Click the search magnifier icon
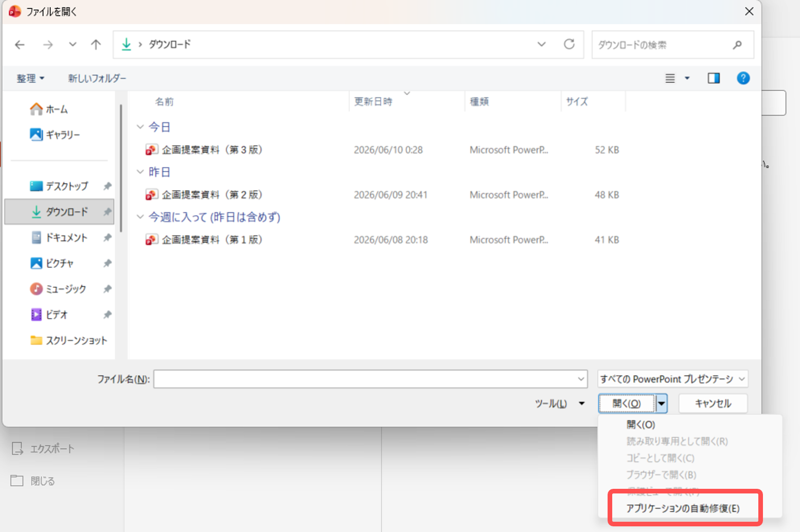The height and width of the screenshot is (532, 800). pos(737,45)
